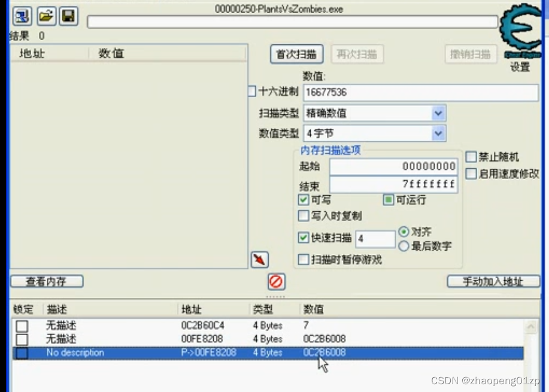Image resolution: width=549 pixels, height=392 pixels.
Task: Click the 手动加入地址 manual add address button
Action: click(x=493, y=281)
